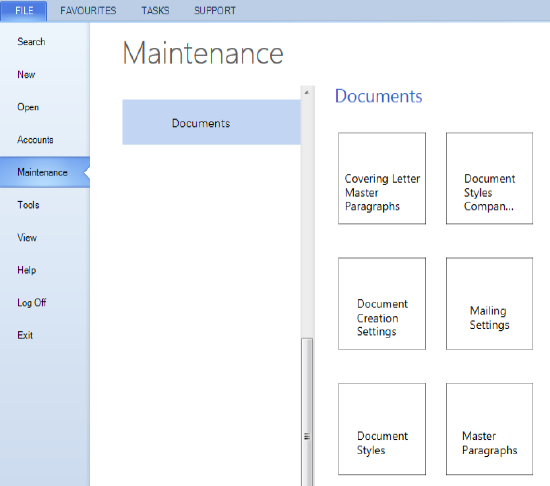Viewport: 550px width, 486px height.
Task: Select the Documents category in the list
Action: click(x=212, y=122)
